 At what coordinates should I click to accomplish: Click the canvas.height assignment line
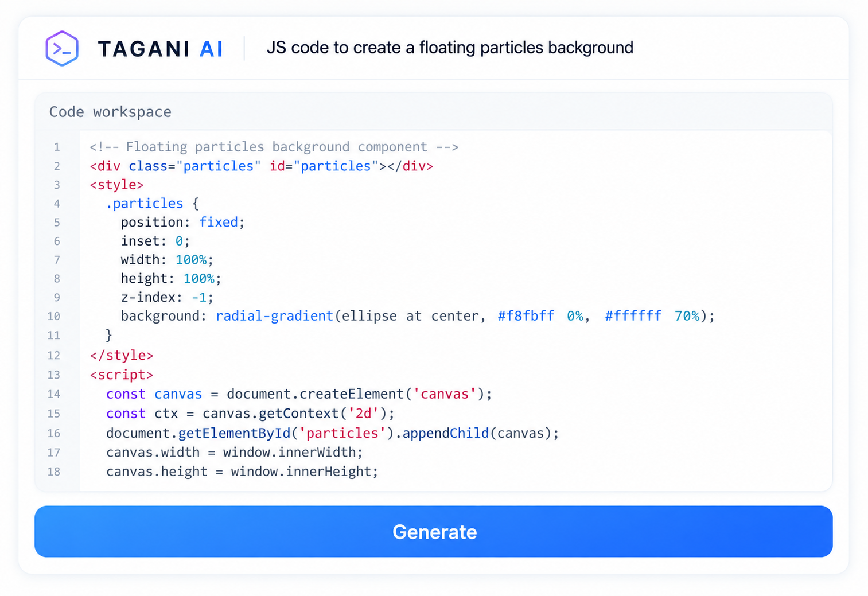pyautogui.click(x=242, y=472)
